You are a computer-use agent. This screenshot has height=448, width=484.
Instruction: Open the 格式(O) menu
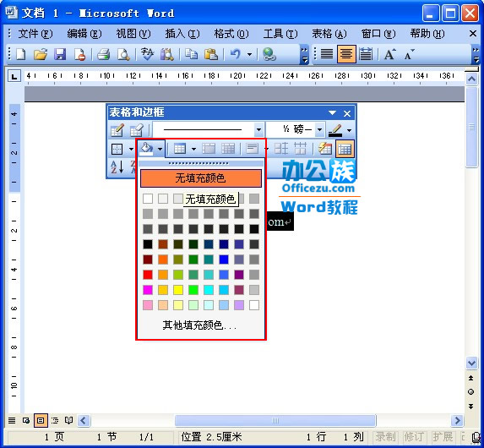[x=231, y=33]
